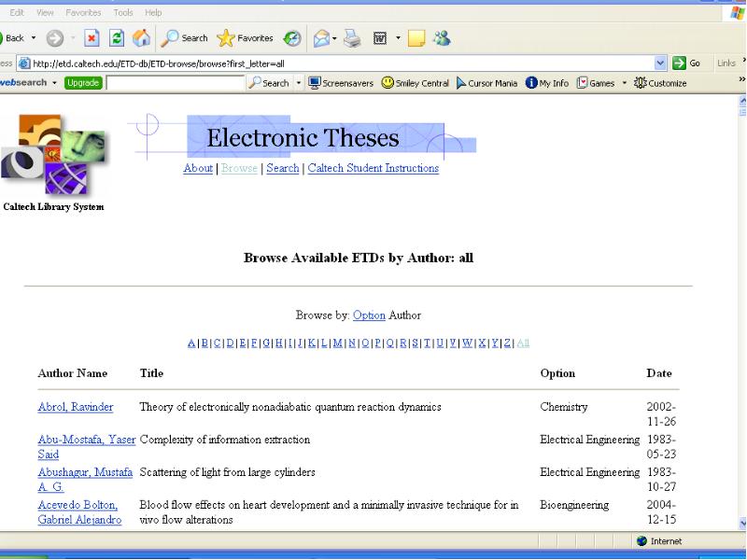
Task: Click the Internet zone globe in status bar
Action: pyautogui.click(x=641, y=541)
